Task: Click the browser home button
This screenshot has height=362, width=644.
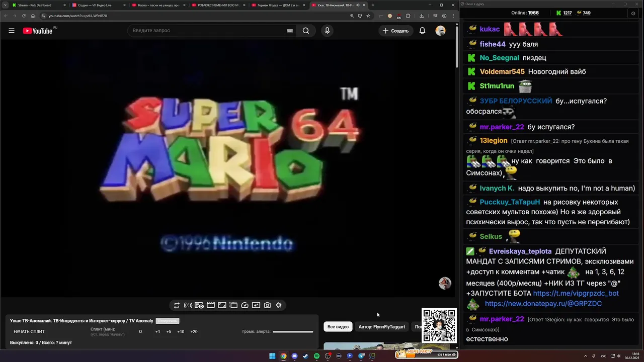Action: 33,16
